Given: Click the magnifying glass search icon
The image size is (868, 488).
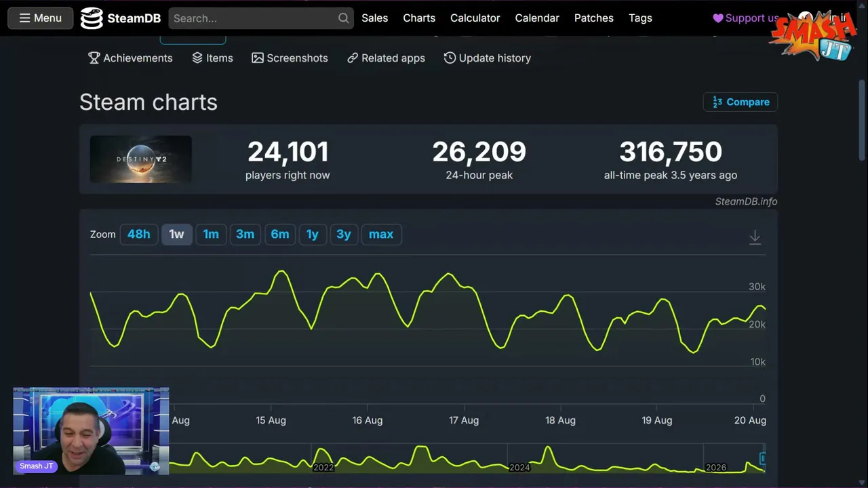Looking at the screenshot, I should click(x=344, y=18).
